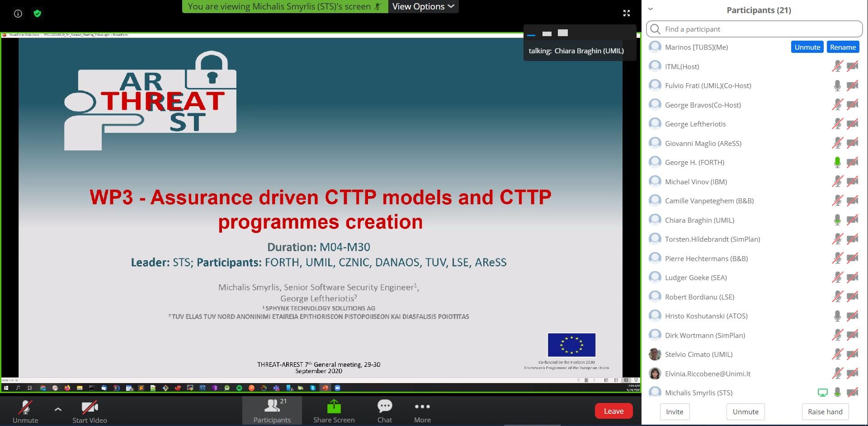Click Pierre Hechtermans disabled camera icon
The image size is (868, 426).
(x=853, y=258)
